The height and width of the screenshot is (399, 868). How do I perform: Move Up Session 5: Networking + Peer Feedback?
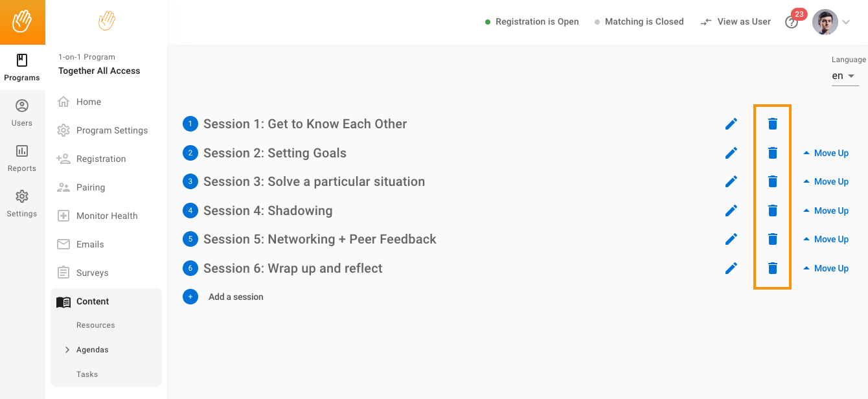click(x=826, y=239)
